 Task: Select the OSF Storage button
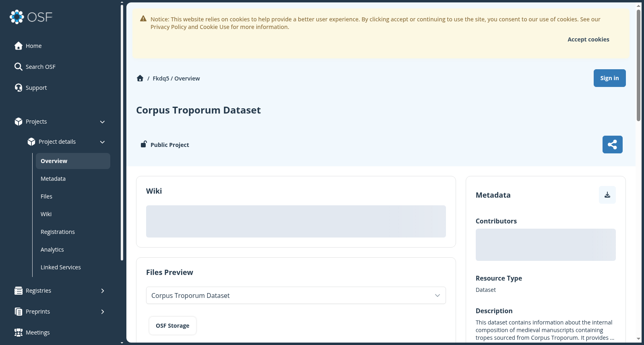pos(172,326)
